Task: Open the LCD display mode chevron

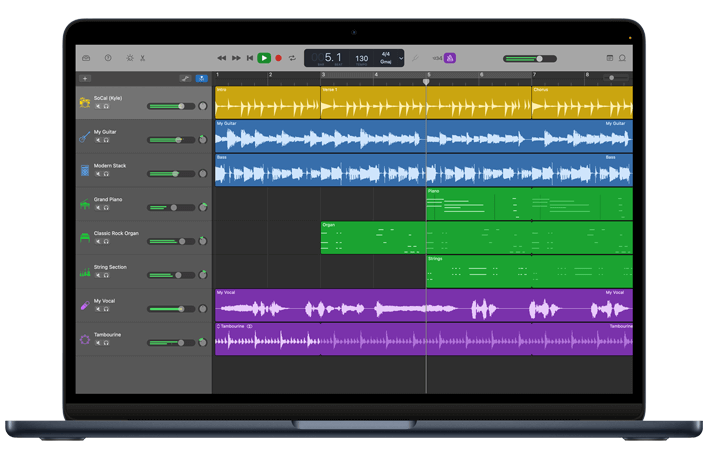Action: 401,58
